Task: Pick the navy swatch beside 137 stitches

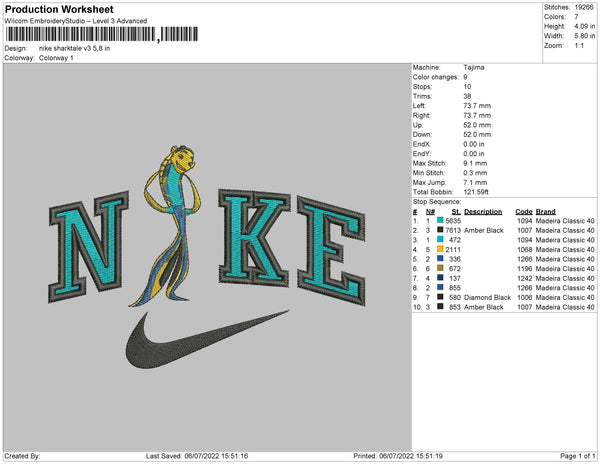Action: point(440,278)
